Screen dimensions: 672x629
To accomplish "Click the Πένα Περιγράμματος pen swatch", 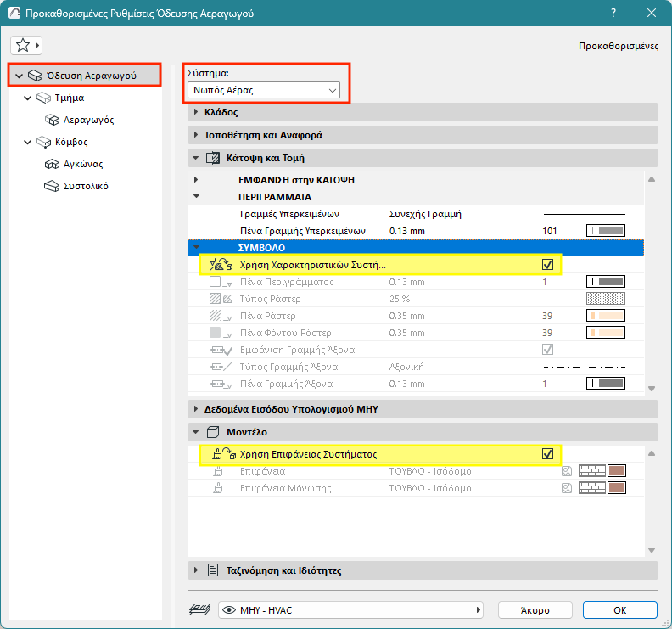I will tap(606, 282).
